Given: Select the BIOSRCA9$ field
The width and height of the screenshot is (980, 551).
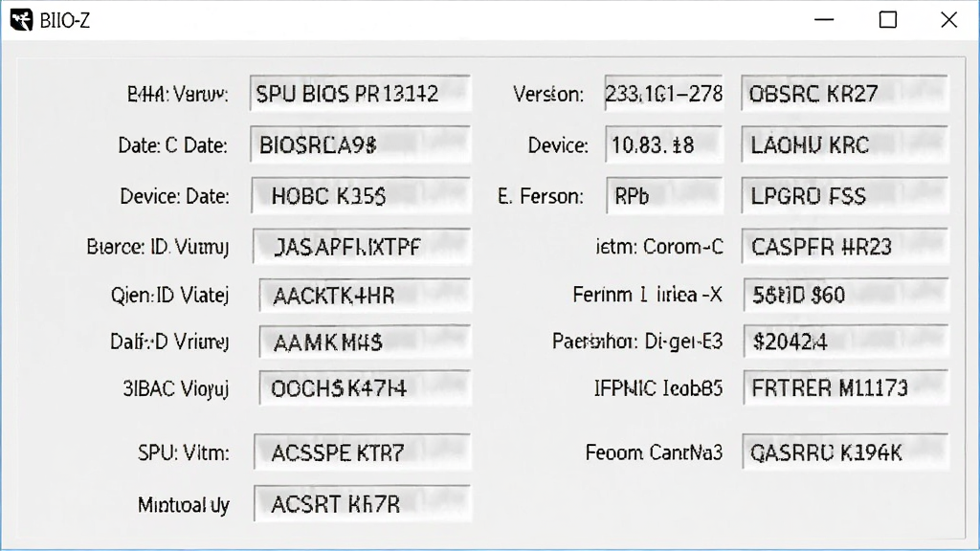Looking at the screenshot, I should (x=360, y=144).
